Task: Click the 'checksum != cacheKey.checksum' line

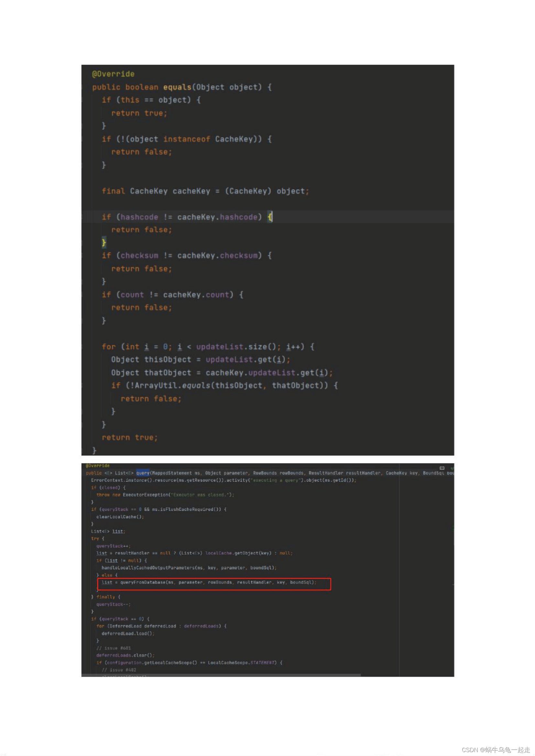Action: tap(187, 256)
